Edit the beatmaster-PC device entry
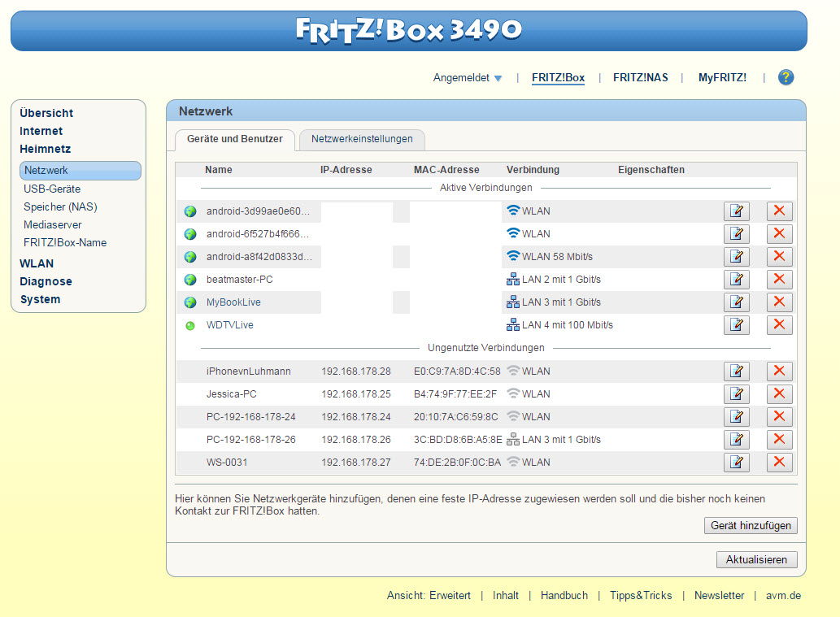The image size is (840, 617). click(737, 279)
